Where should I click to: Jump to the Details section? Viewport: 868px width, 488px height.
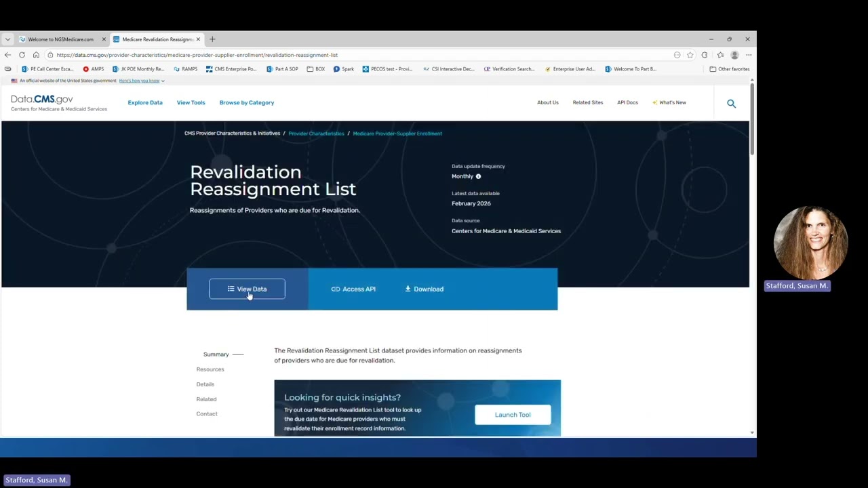coord(205,384)
